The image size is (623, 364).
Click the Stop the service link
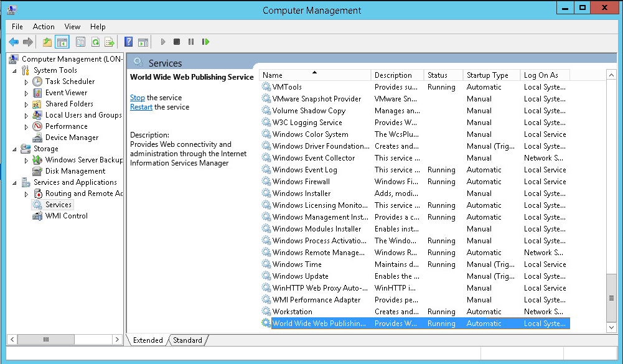coord(138,97)
